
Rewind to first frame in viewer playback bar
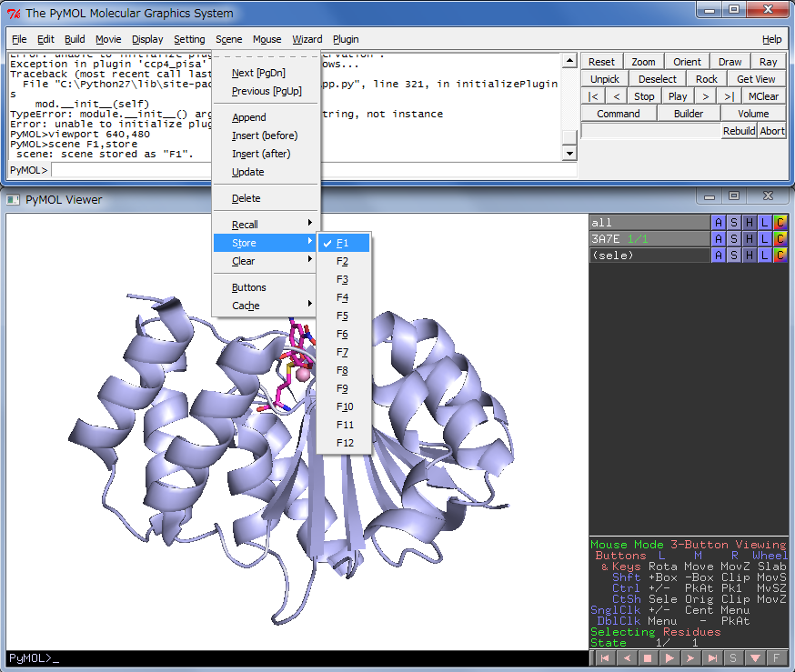pos(605,657)
